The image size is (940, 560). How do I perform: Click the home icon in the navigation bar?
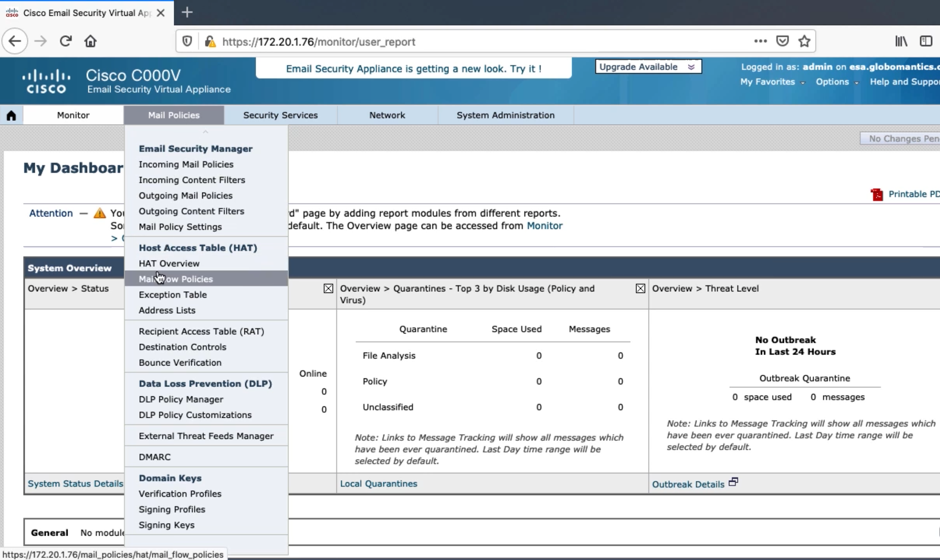[11, 115]
